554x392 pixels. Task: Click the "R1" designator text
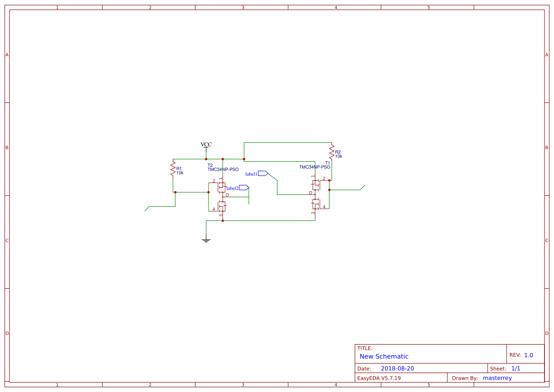[179, 169]
